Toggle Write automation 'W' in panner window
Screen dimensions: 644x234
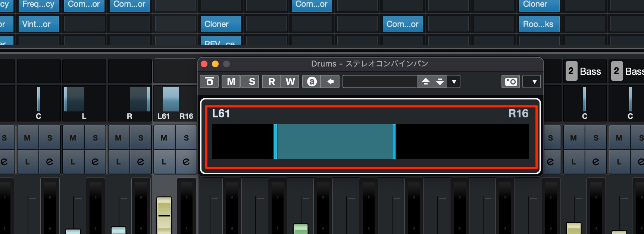[x=290, y=81]
